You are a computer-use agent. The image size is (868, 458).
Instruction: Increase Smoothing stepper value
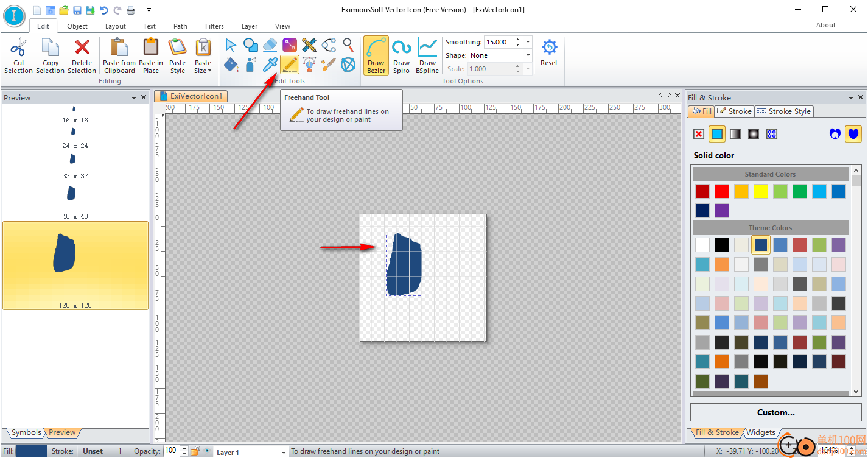517,40
